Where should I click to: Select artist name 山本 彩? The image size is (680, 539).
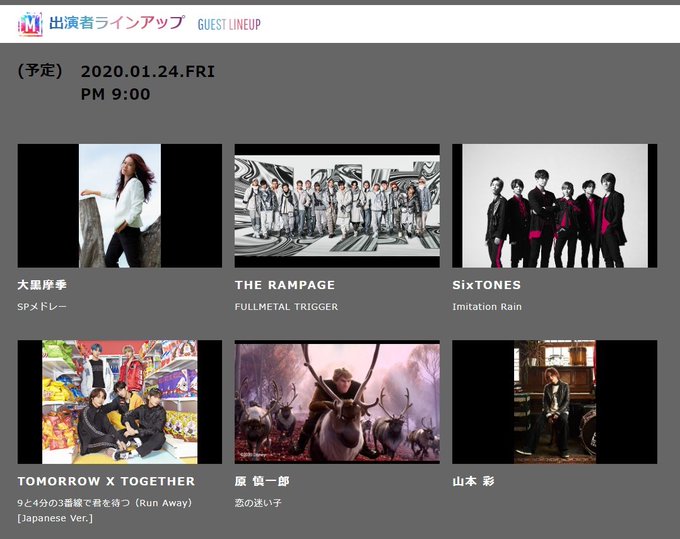474,481
